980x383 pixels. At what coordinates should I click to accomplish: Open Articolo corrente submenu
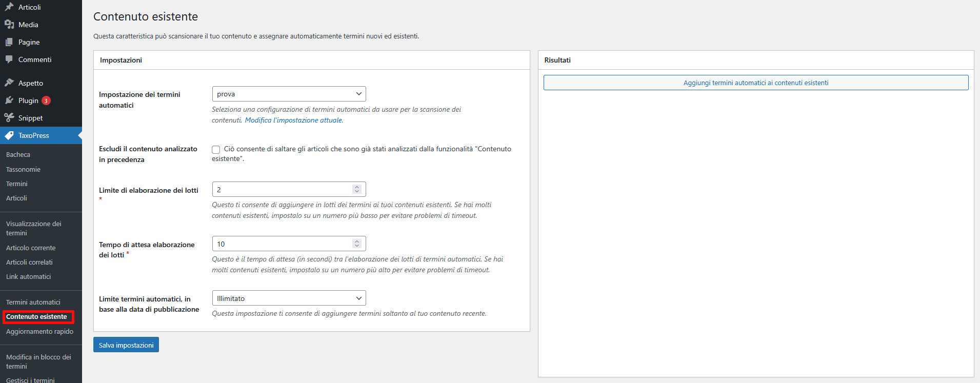[31, 248]
